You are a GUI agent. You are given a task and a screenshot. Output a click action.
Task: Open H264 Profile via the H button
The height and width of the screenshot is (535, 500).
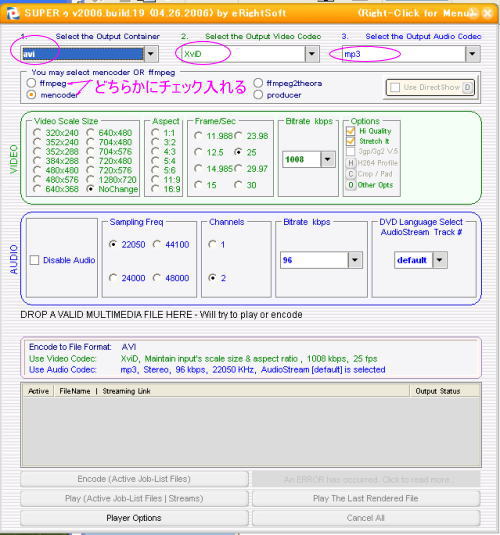pos(351,163)
